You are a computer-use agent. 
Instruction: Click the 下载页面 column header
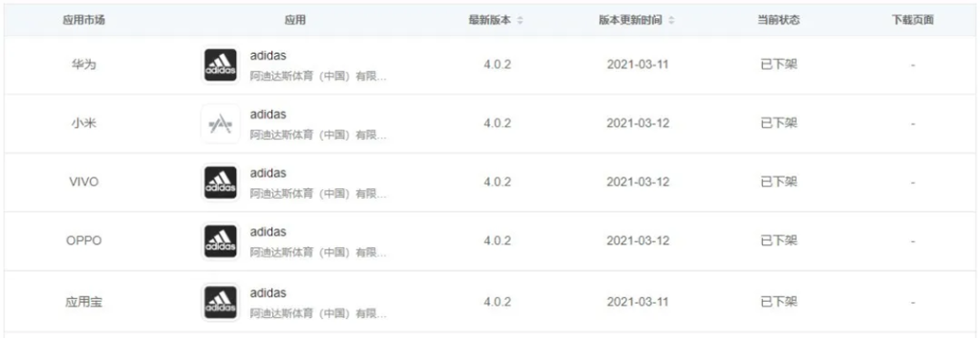coord(913,20)
